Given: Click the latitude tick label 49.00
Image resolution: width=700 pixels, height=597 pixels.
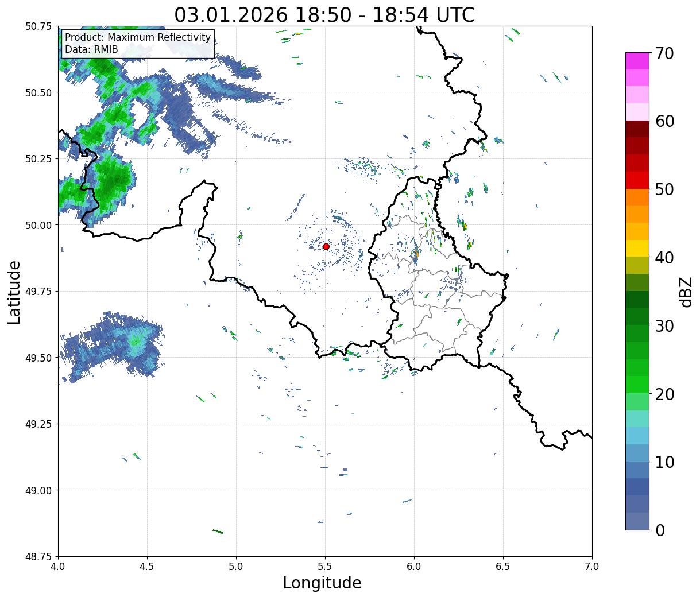Looking at the screenshot, I should point(38,490).
